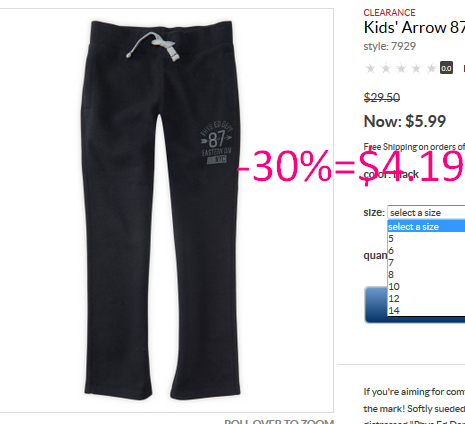The width and height of the screenshot is (465, 424).
Task: Click the 0.0 rating badge
Action: (446, 68)
